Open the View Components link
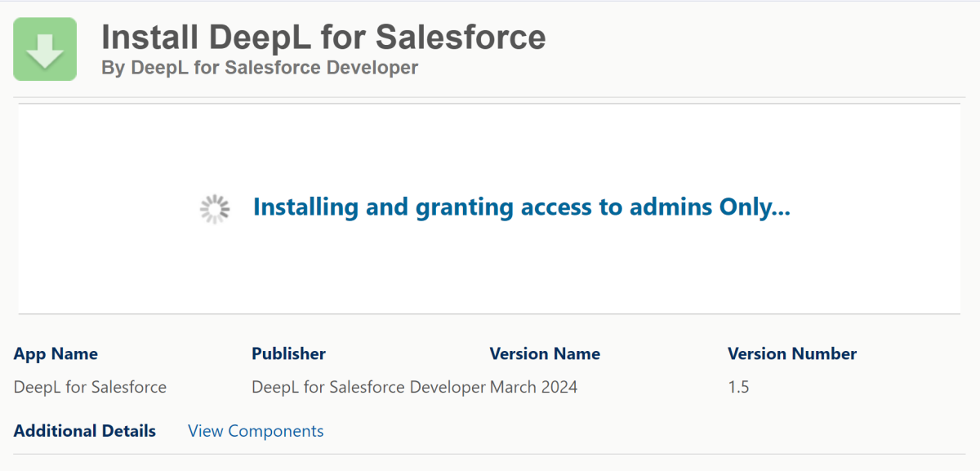The width and height of the screenshot is (980, 471). tap(256, 431)
